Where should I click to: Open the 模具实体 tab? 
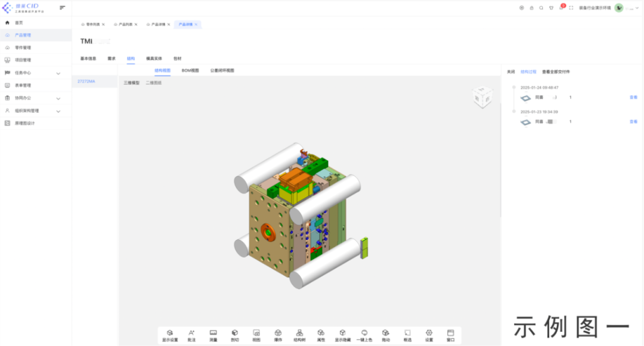pyautogui.click(x=154, y=58)
